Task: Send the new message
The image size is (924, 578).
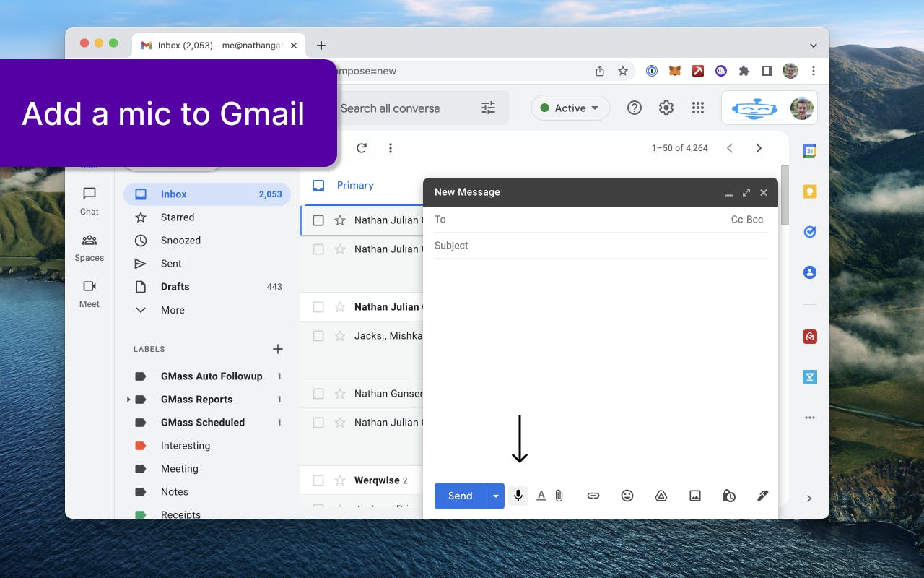Action: (x=461, y=496)
